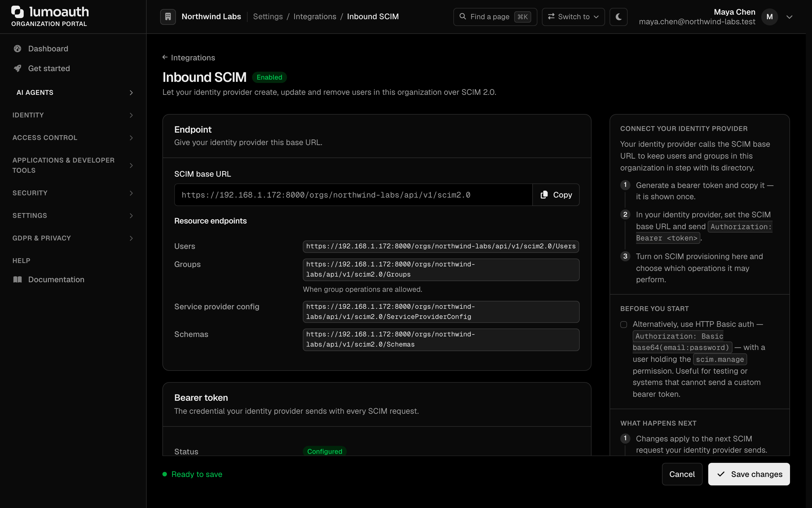812x508 pixels.
Task: Click the Users endpoint URL
Action: [441, 246]
